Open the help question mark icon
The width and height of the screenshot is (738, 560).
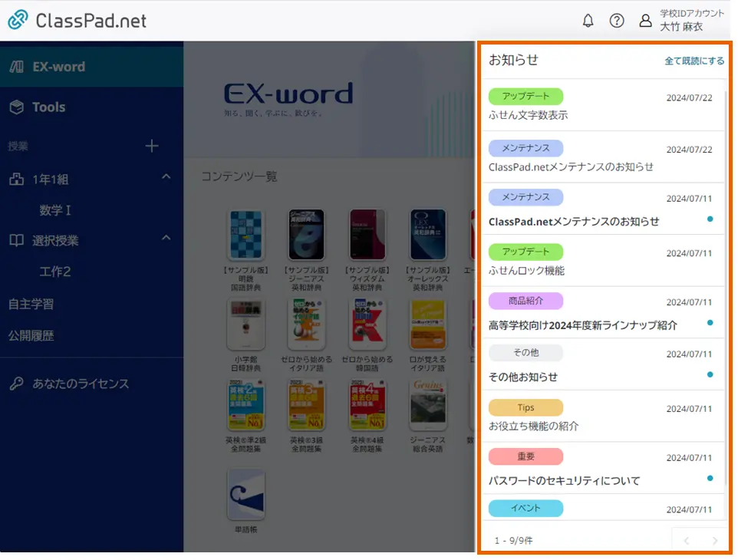(x=617, y=21)
